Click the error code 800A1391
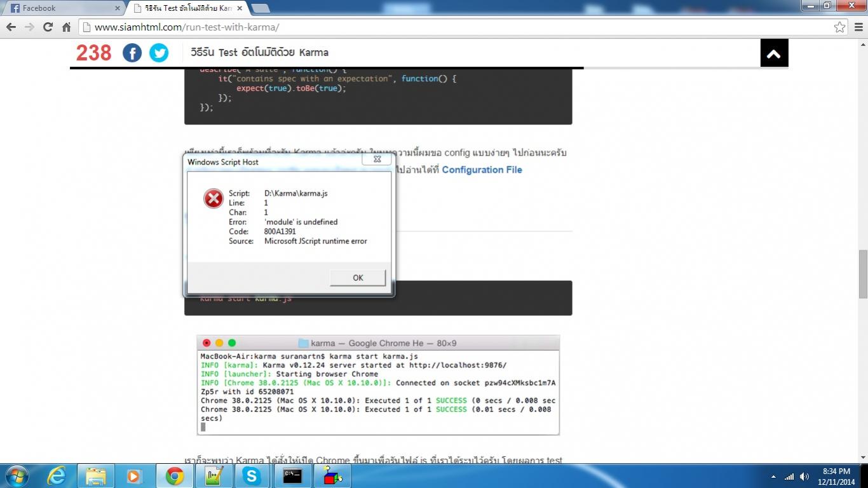 (280, 231)
